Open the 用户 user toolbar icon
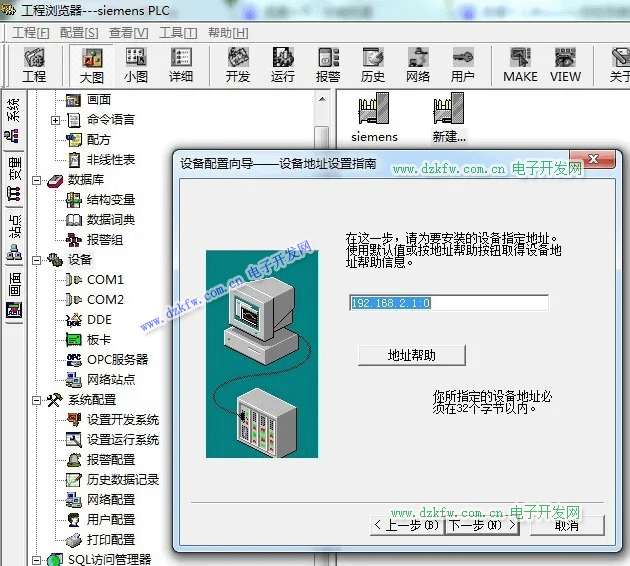The image size is (630, 566). pos(463,65)
